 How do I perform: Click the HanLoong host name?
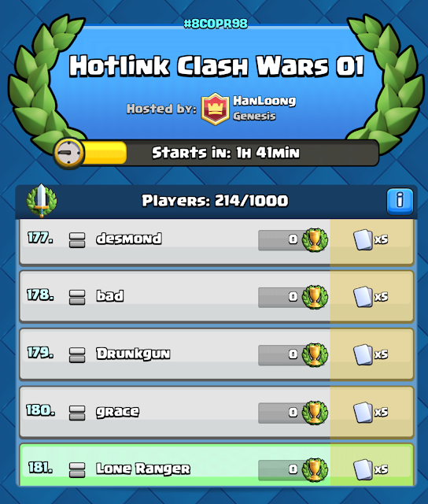pos(264,101)
